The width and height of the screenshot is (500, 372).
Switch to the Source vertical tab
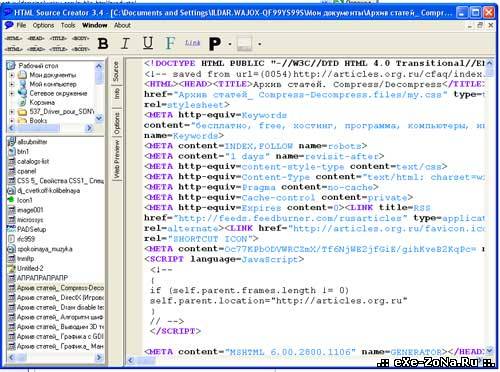[116, 71]
